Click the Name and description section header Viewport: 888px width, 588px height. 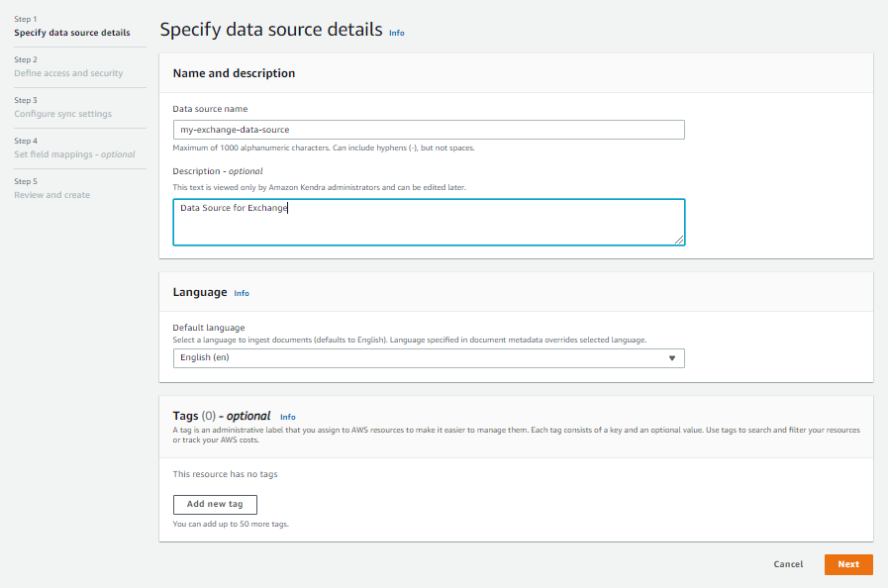point(234,73)
